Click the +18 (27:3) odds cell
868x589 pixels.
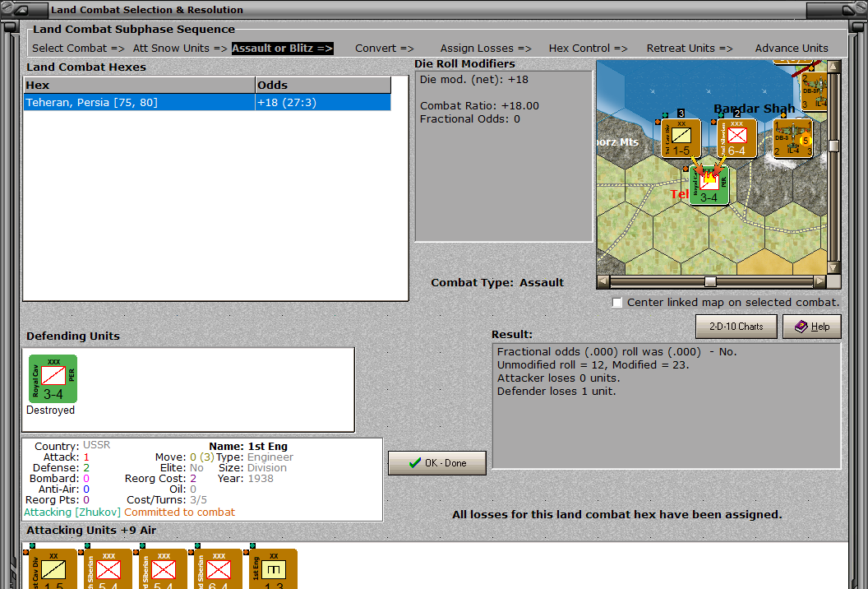click(323, 103)
